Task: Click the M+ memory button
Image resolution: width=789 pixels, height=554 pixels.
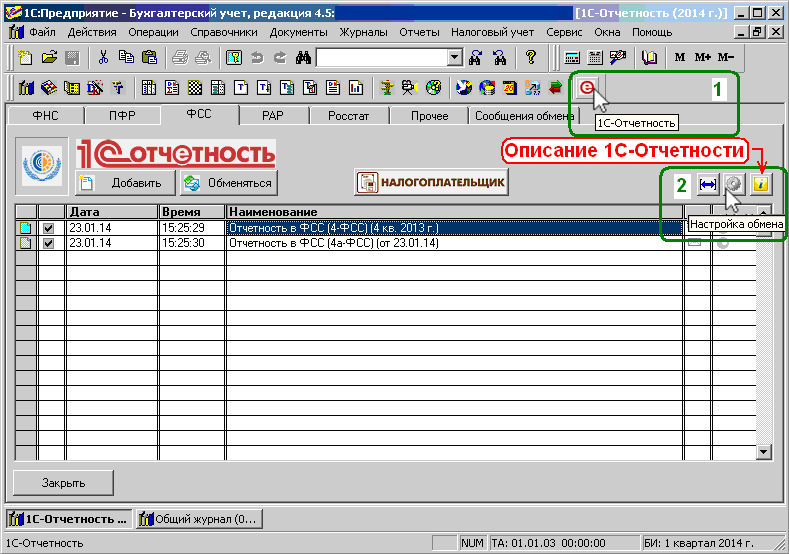Action: pyautogui.click(x=702, y=57)
